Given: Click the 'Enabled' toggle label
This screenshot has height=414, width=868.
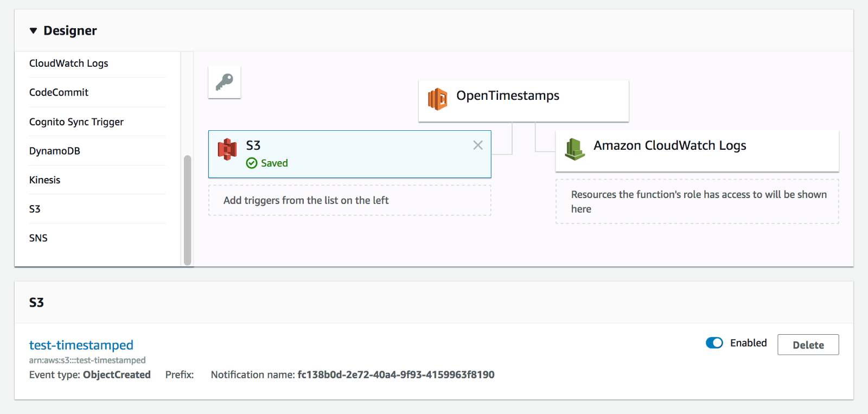Looking at the screenshot, I should [749, 343].
